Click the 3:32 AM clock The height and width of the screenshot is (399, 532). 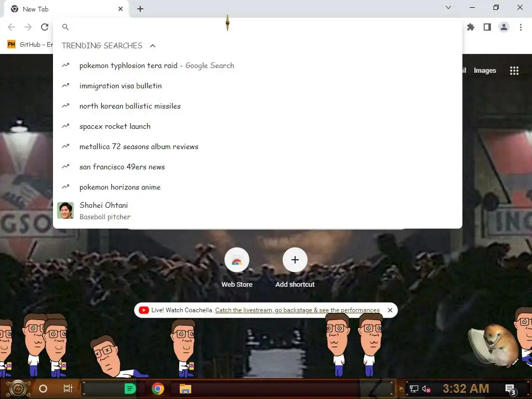[x=466, y=389]
